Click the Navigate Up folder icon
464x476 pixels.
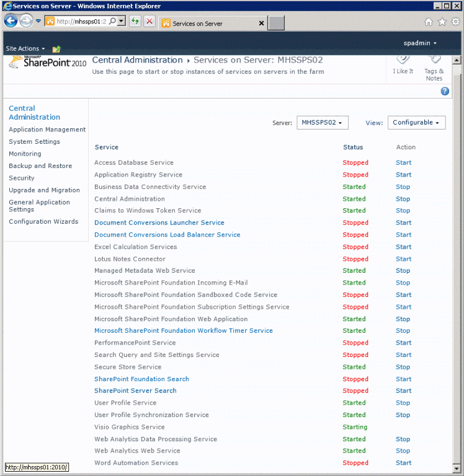click(x=56, y=48)
